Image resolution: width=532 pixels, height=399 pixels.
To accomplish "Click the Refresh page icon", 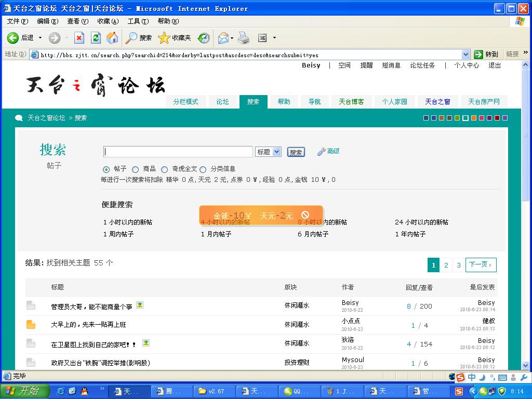I will point(96,38).
